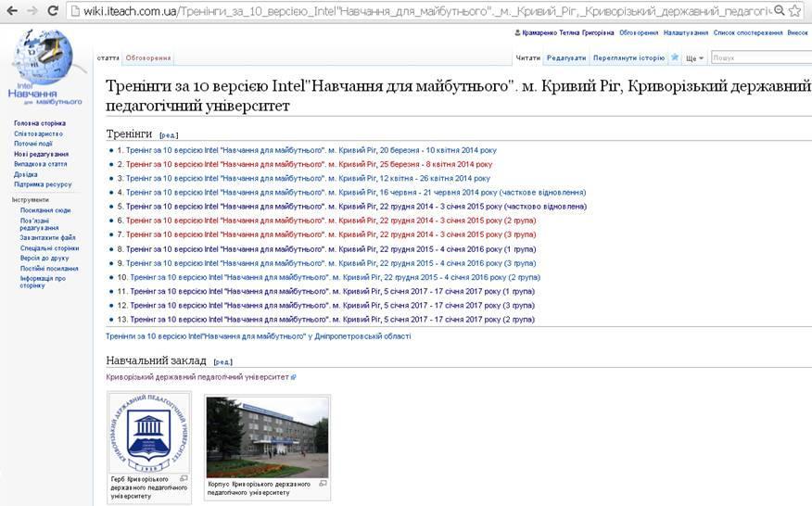Open training 4 link, 16 червня - 21 червня 2014
Image resolution: width=812 pixels, height=506 pixels.
point(356,192)
